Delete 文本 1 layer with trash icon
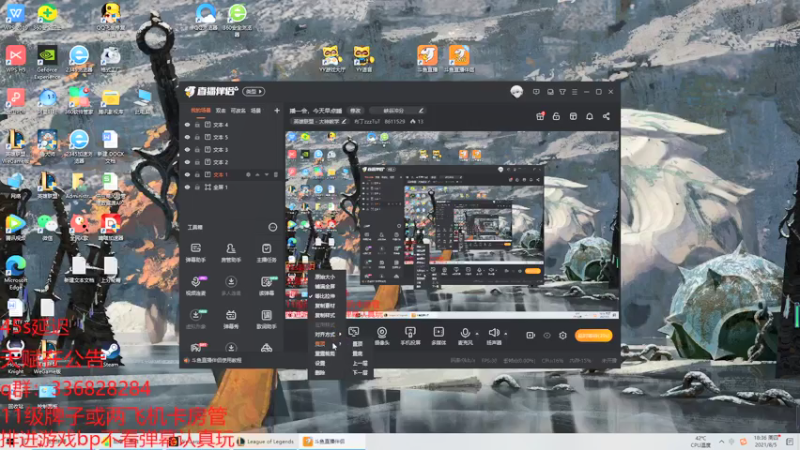Screen dimensions: 800x450 coord(276,174)
